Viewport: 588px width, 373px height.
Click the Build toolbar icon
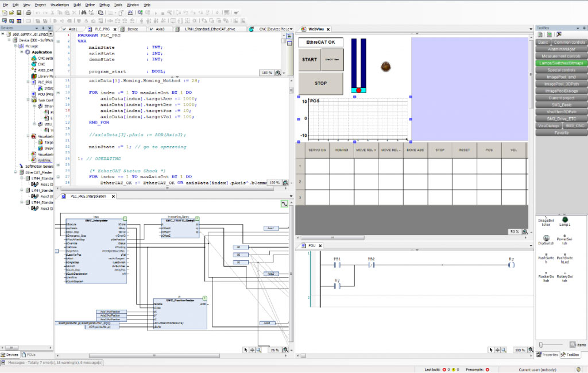point(130,13)
